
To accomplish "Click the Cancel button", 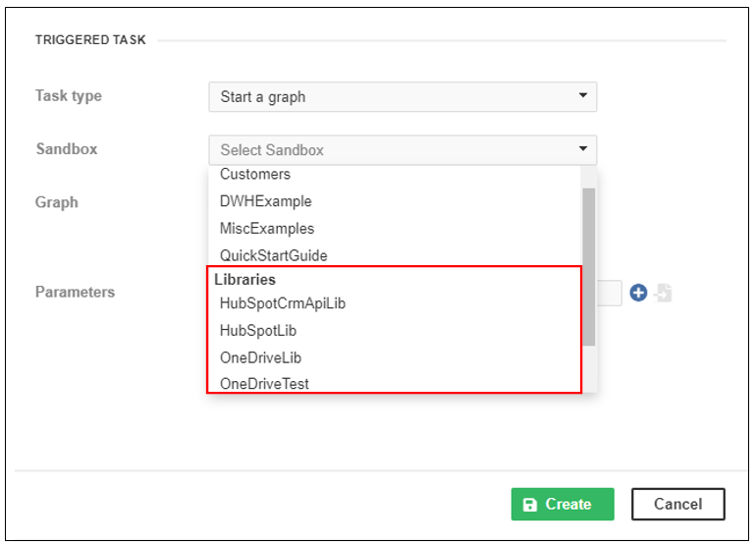I will click(x=677, y=504).
